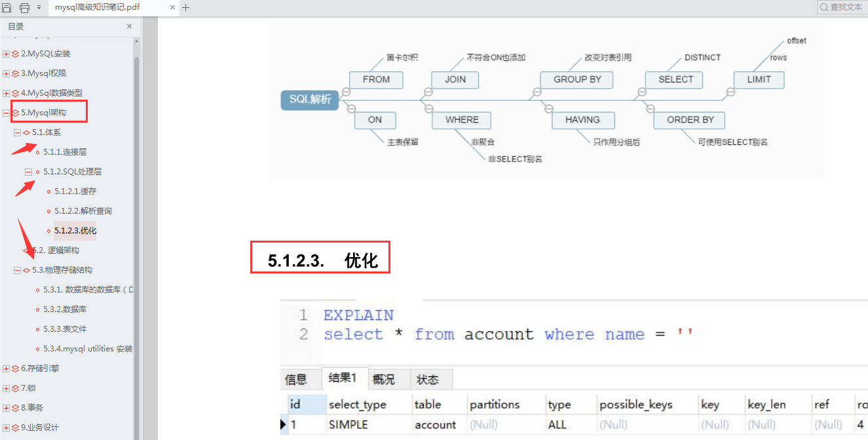This screenshot has width=868, height=440.
Task: Go to bookmark 2.MySQL安装
Action: click(x=45, y=54)
